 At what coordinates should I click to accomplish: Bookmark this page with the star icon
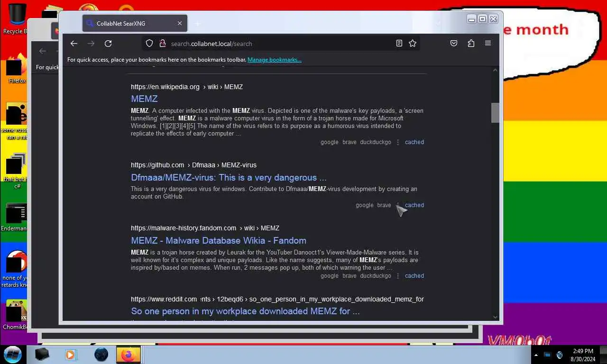pos(413,44)
